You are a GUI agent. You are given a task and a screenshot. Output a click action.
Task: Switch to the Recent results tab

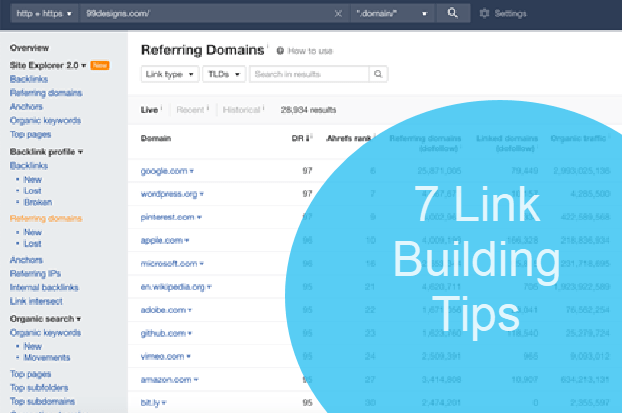pos(190,110)
